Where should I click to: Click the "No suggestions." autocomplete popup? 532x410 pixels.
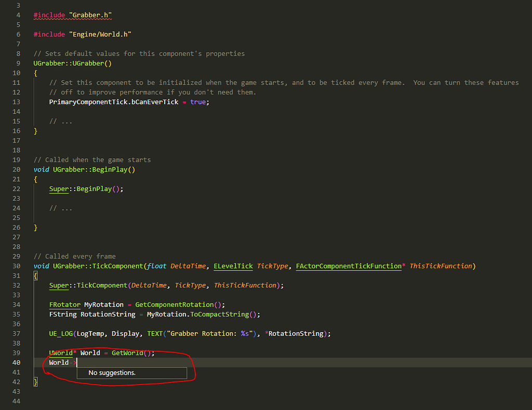(132, 373)
